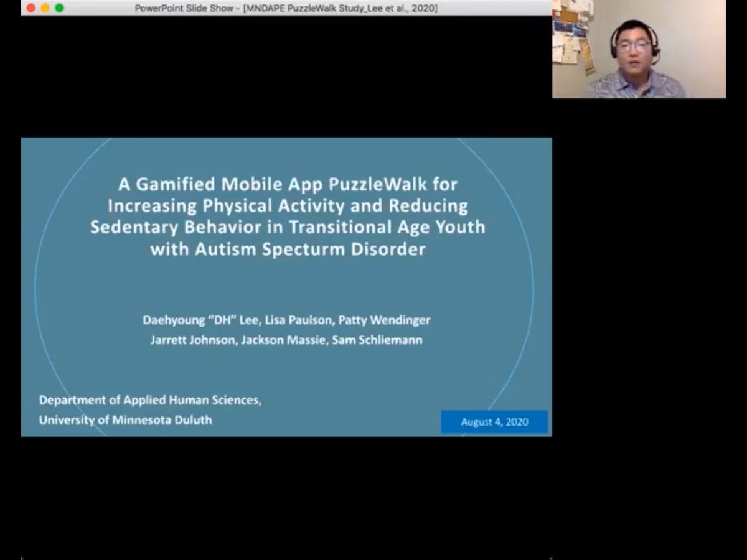Click the PowerPoint Slide Show window title

[286, 8]
